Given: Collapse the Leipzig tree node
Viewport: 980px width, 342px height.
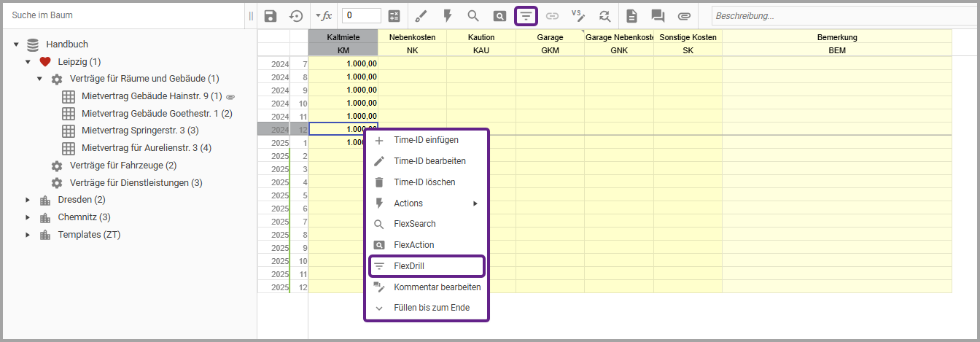Looking at the screenshot, I should [x=28, y=62].
